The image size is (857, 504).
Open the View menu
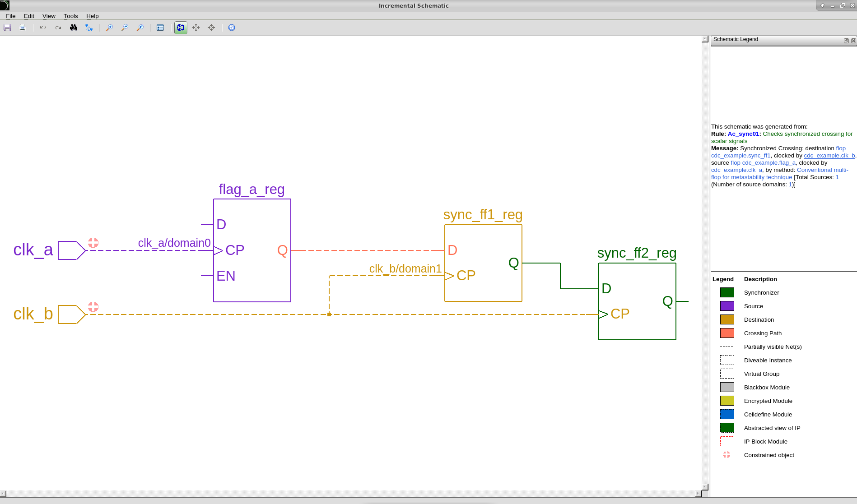49,16
